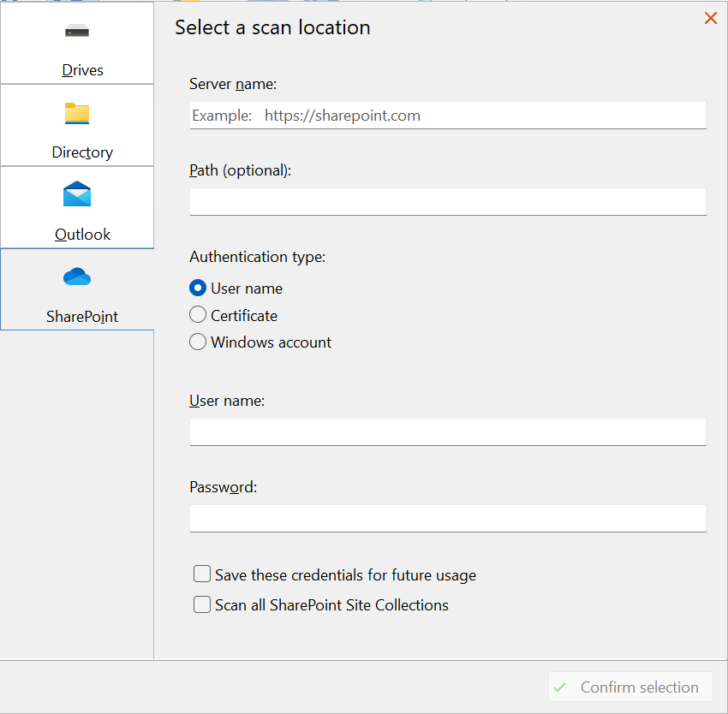Focus the Path (optional) field

click(447, 201)
